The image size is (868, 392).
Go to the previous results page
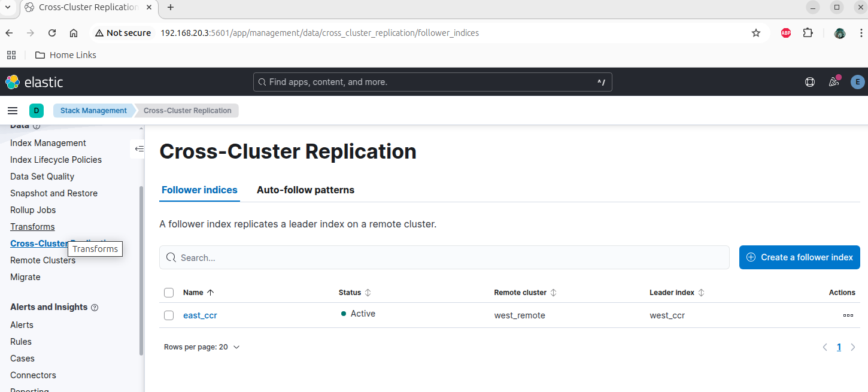(825, 347)
